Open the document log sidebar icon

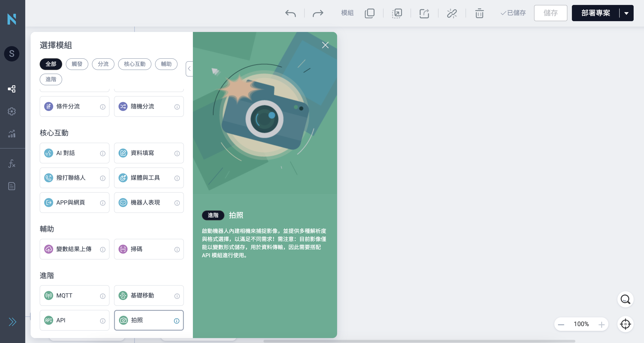tap(12, 186)
